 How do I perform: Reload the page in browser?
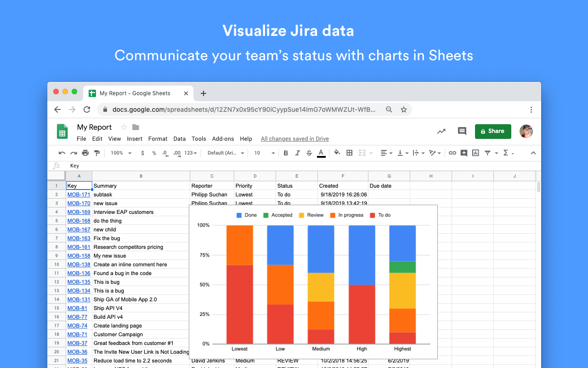87,109
